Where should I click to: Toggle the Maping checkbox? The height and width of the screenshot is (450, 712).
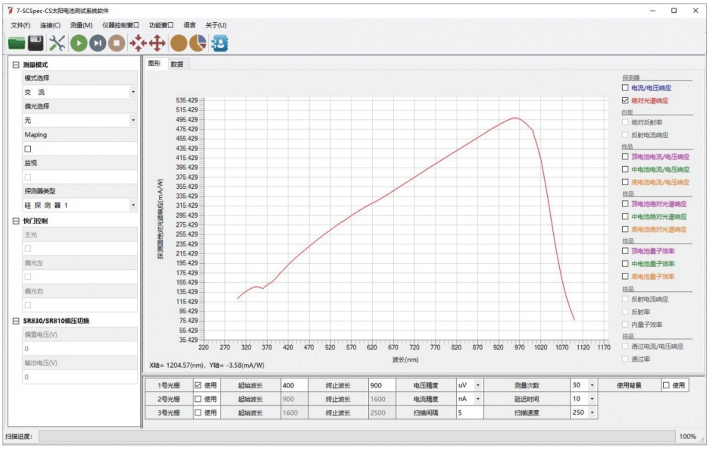pyautogui.click(x=28, y=148)
